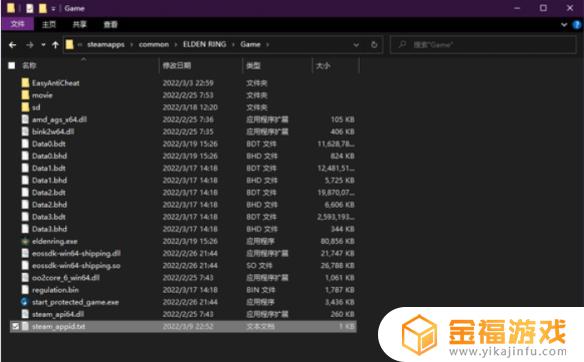Viewport: 584px width, 362px height.
Task: Open the recent locations dropdown arrow
Action: pos(43,45)
